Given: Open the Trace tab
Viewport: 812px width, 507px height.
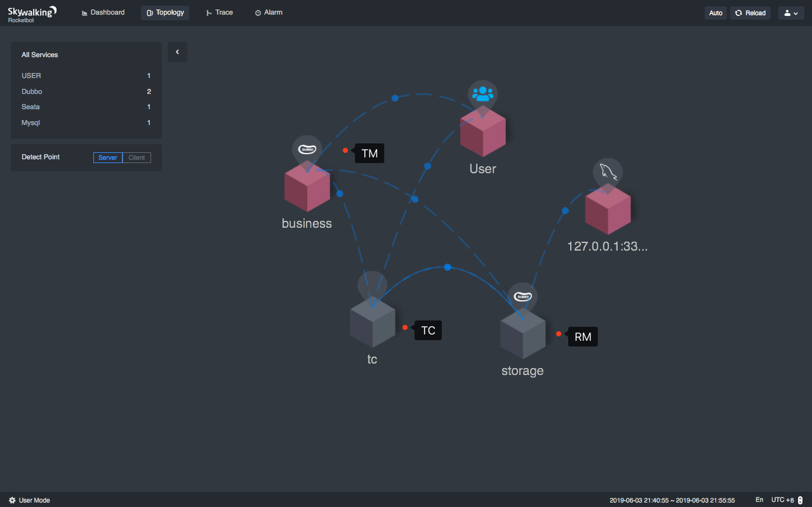Looking at the screenshot, I should 220,13.
